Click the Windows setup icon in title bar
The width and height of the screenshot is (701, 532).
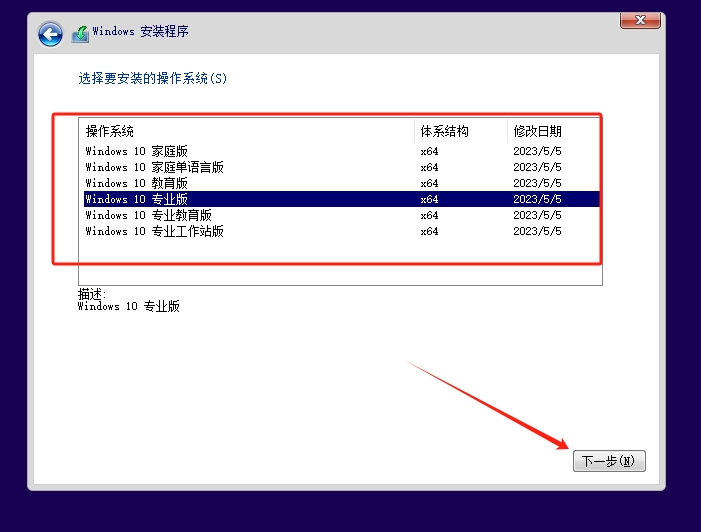(80, 34)
